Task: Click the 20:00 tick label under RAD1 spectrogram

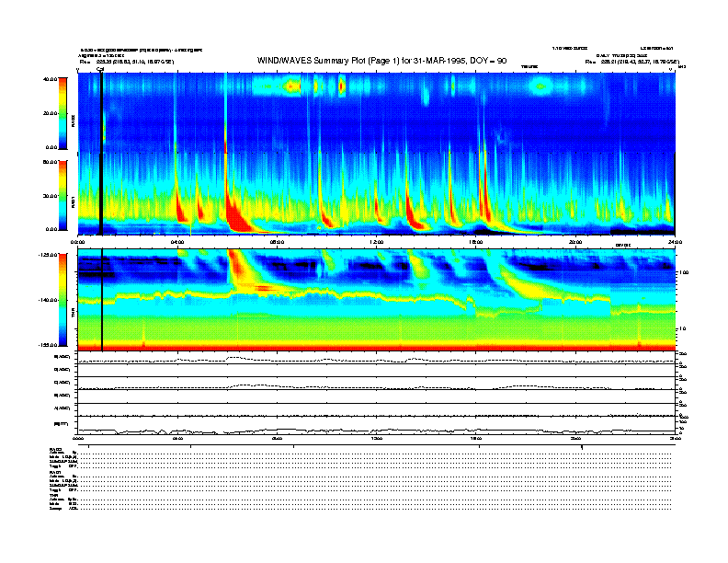Action: (x=575, y=242)
